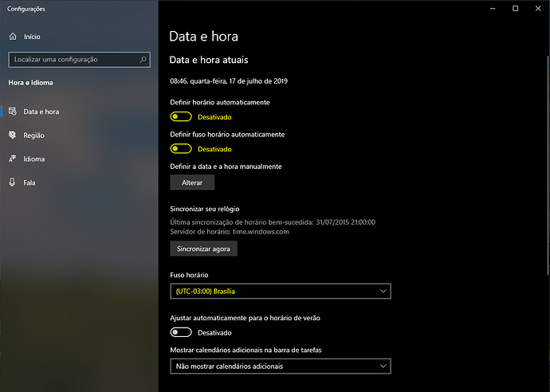Toggle Definir fuso horário automaticamente

(x=181, y=149)
